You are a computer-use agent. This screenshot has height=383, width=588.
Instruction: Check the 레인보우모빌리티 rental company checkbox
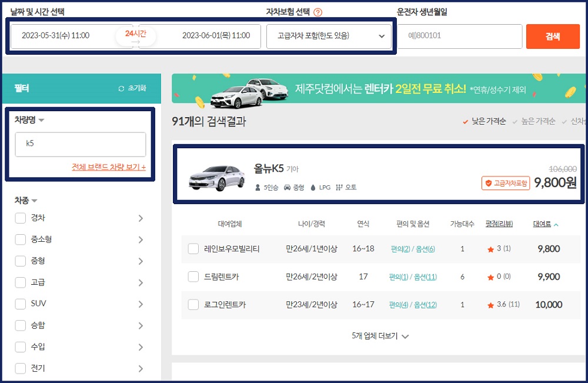(193, 249)
